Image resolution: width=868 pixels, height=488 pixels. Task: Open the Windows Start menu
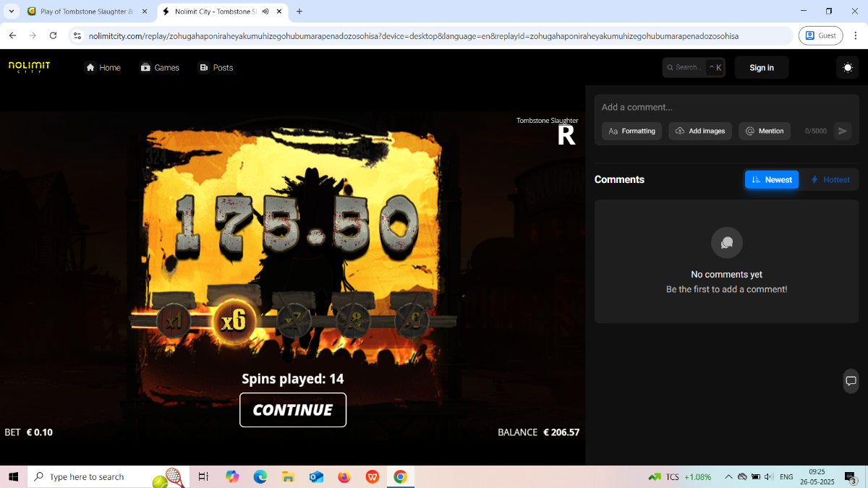(x=13, y=476)
